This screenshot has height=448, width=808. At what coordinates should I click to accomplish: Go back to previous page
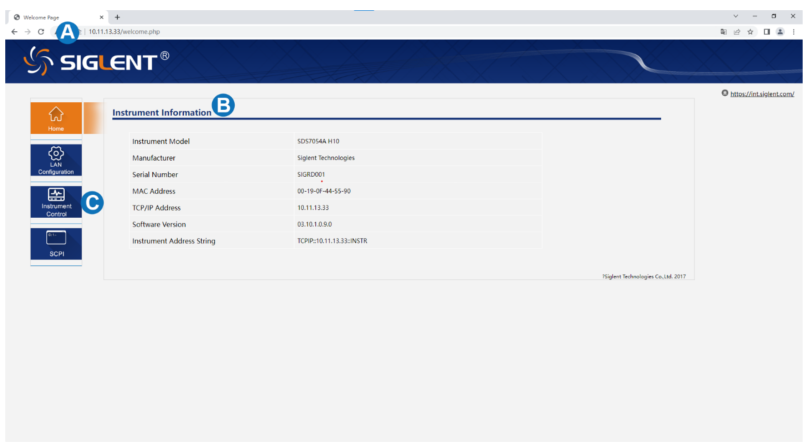(x=12, y=32)
